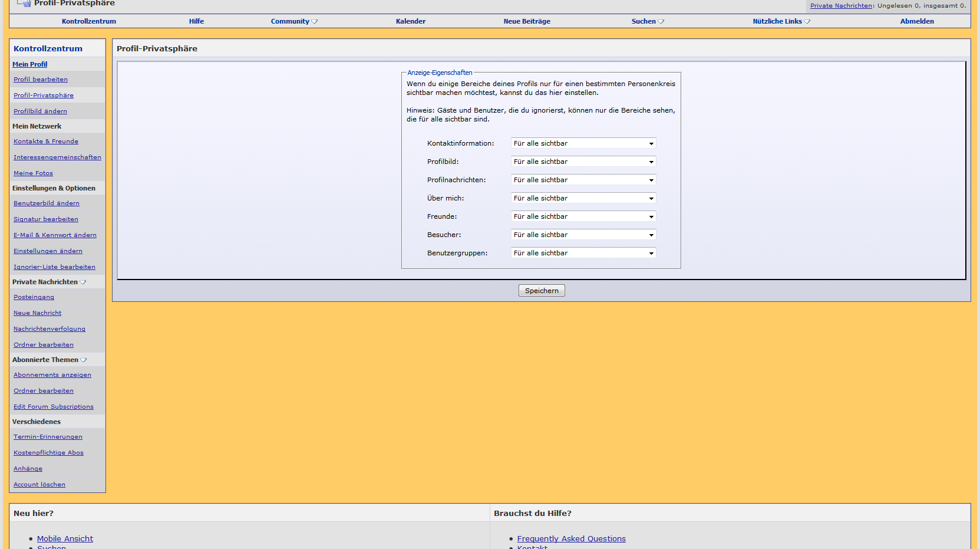Open Private Nachrichten link at top right
The height and width of the screenshot is (549, 980).
[x=840, y=6]
